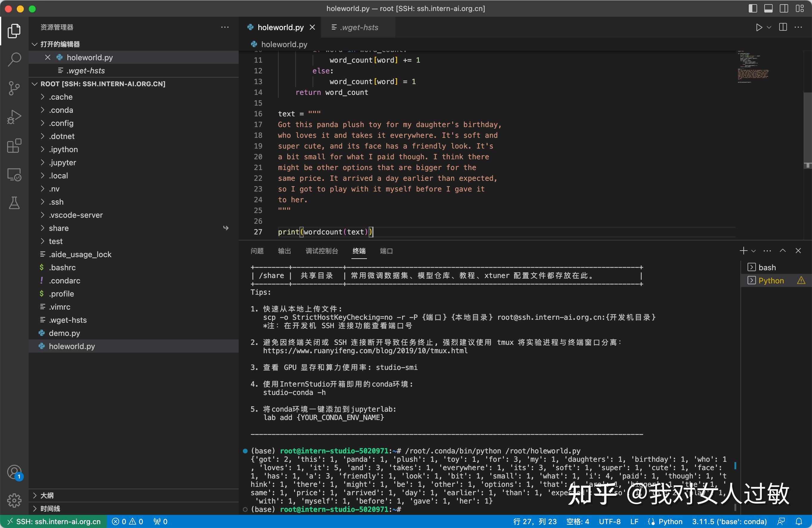Open the Run and Debug view
This screenshot has width=812, height=528.
click(14, 117)
